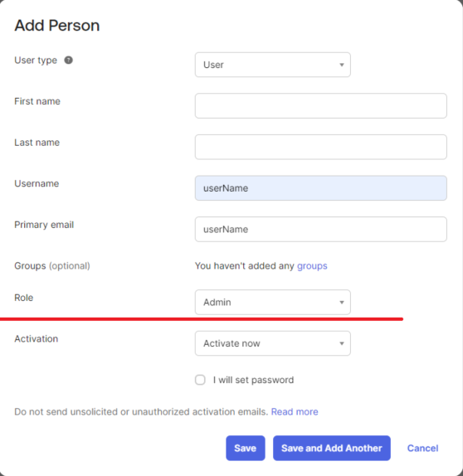This screenshot has width=463, height=476.
Task: Open the Role dropdown showing Admin
Action: [x=273, y=303]
